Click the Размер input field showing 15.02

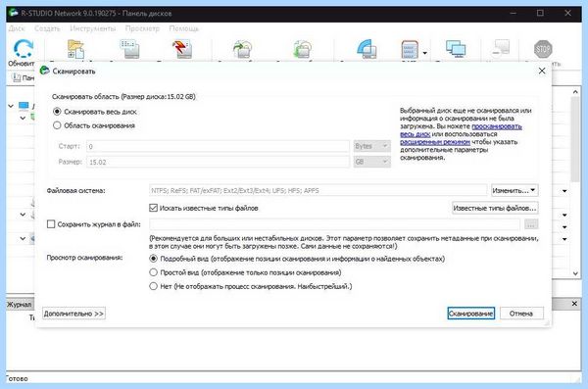click(218, 162)
